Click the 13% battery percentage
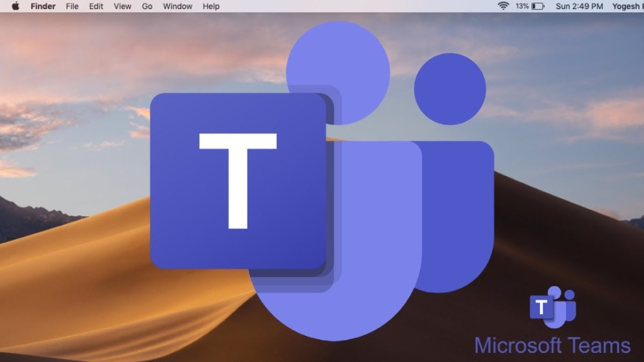Viewport: 644px width, 362px height. coord(522,6)
